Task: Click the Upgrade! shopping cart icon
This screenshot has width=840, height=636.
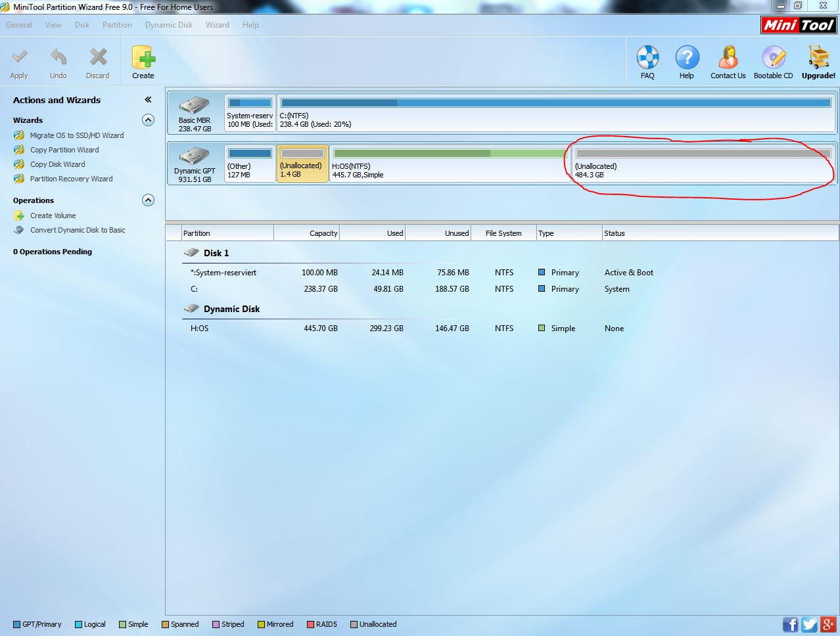Action: click(818, 57)
